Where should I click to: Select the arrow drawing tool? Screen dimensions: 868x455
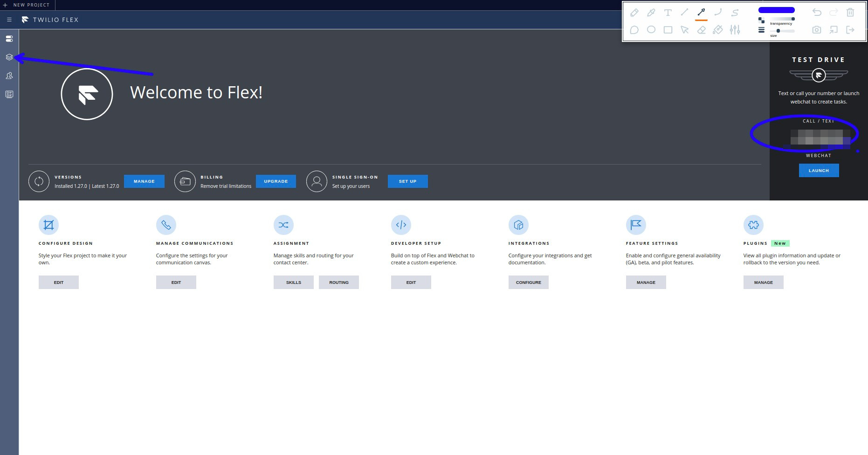pyautogui.click(x=701, y=13)
